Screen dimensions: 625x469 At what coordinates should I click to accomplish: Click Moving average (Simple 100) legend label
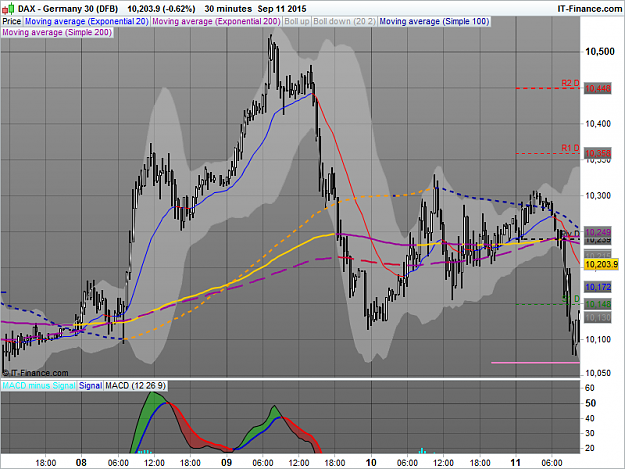(x=434, y=22)
